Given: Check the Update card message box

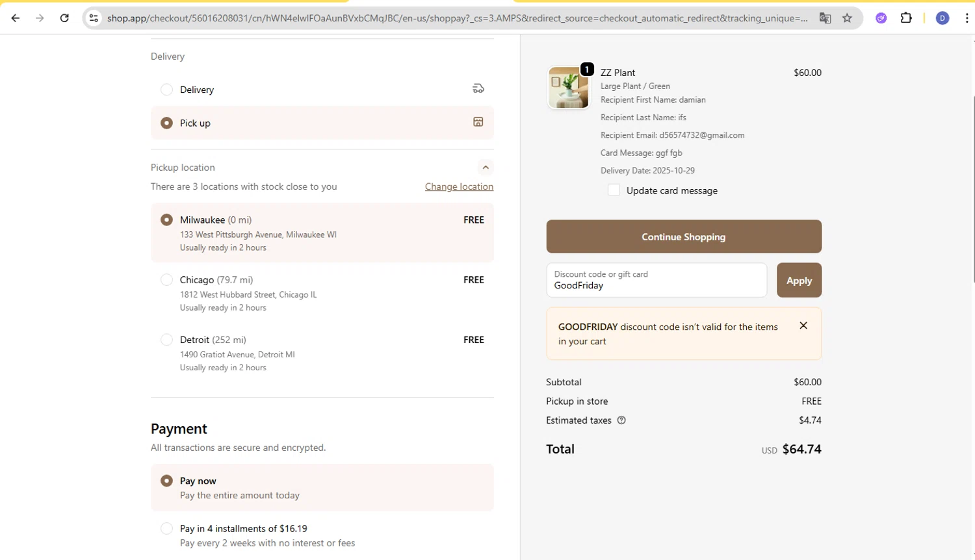Looking at the screenshot, I should coord(614,190).
